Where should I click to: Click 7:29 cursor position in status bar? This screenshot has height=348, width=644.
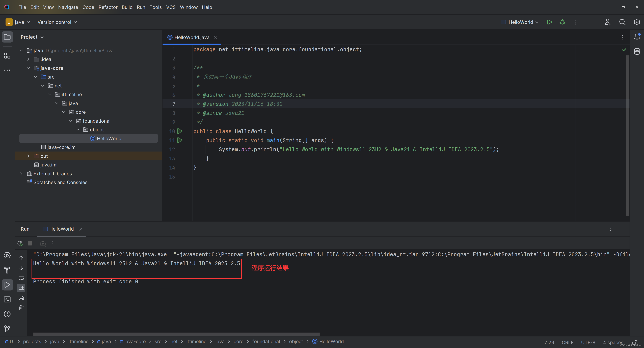pyautogui.click(x=549, y=342)
